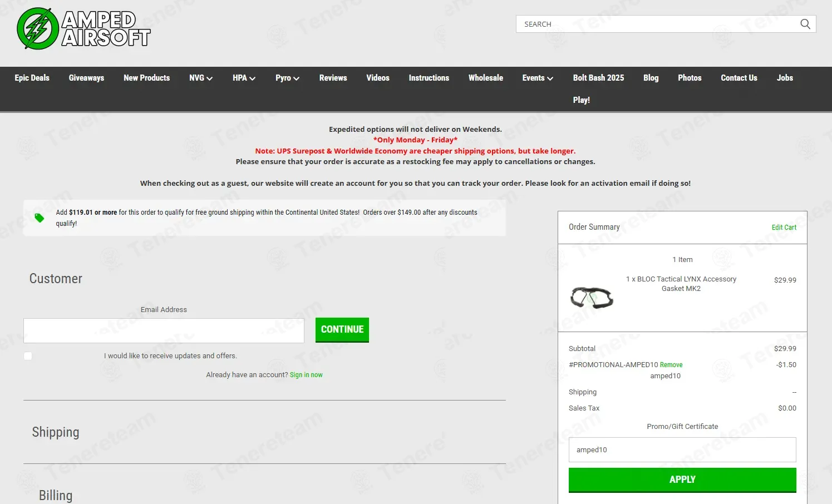The height and width of the screenshot is (504, 832).
Task: Open the BLOC Tactical gasket product thumbnail
Action: coord(592,298)
